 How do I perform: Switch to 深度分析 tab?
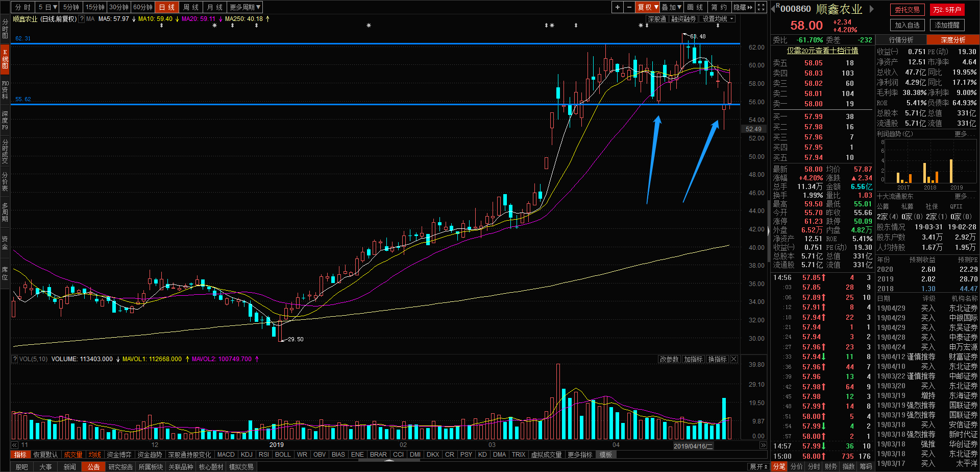tap(953, 40)
